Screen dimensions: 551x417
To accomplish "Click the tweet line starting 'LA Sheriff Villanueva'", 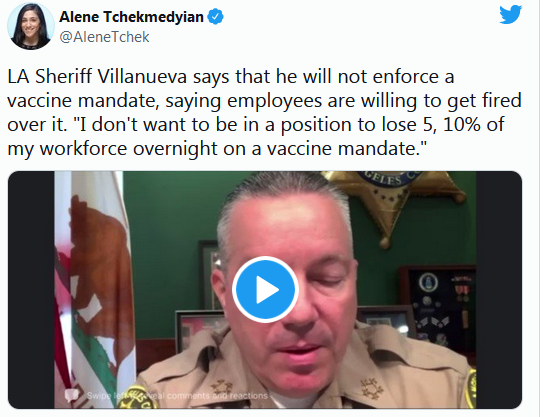I will (x=231, y=76).
